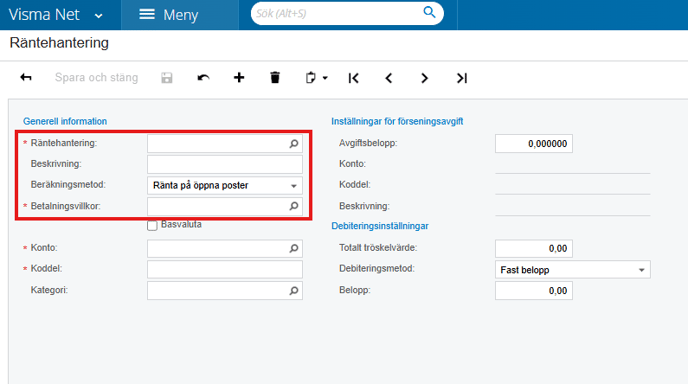The image size is (688, 384).
Task: Open lookup in Räntehantering field
Action: (294, 144)
